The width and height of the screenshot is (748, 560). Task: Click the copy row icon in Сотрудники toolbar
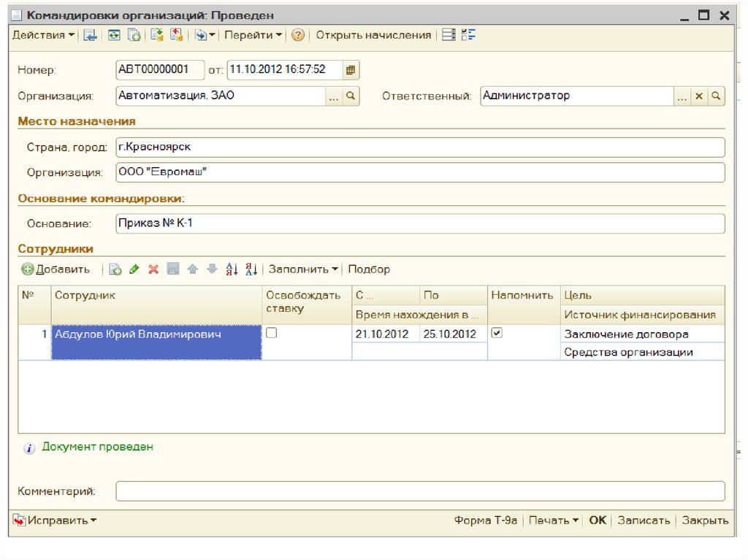click(115, 269)
